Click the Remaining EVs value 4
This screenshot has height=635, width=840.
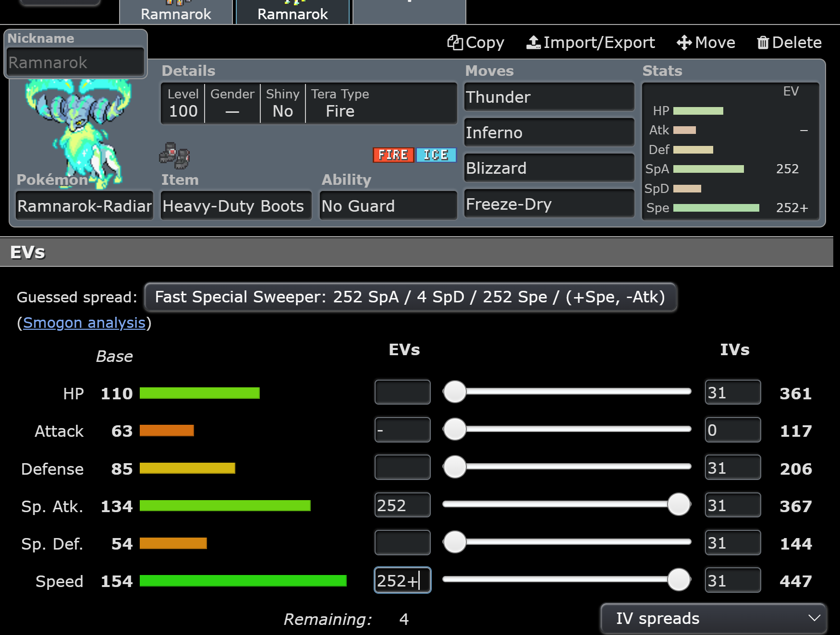pos(404,619)
